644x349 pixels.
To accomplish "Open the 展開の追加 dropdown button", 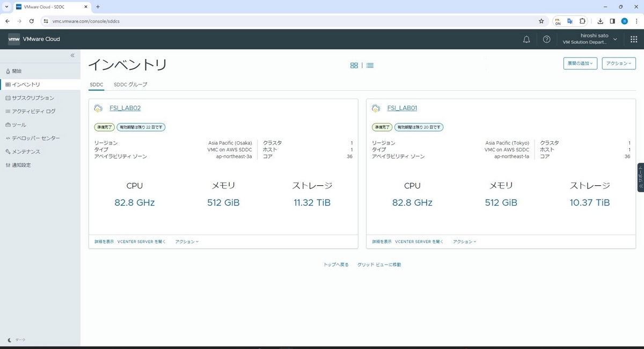I will pos(580,63).
